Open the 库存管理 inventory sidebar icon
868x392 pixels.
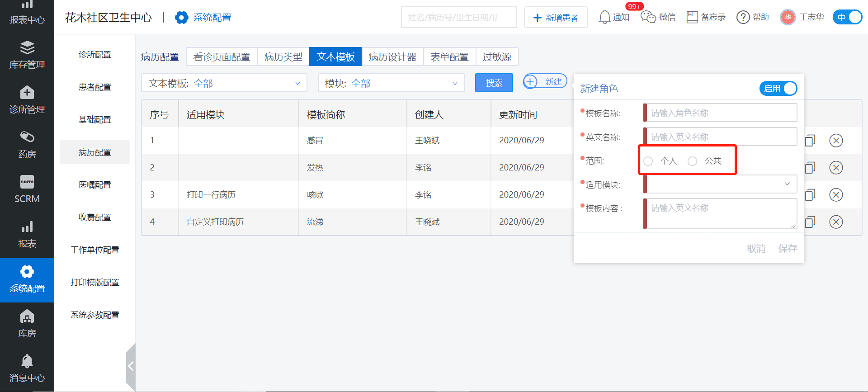click(x=27, y=48)
